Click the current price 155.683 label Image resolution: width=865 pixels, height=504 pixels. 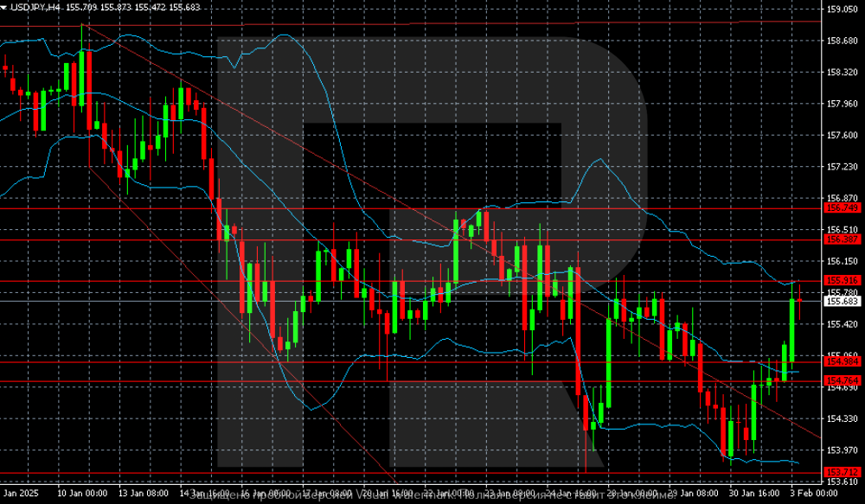coord(842,301)
